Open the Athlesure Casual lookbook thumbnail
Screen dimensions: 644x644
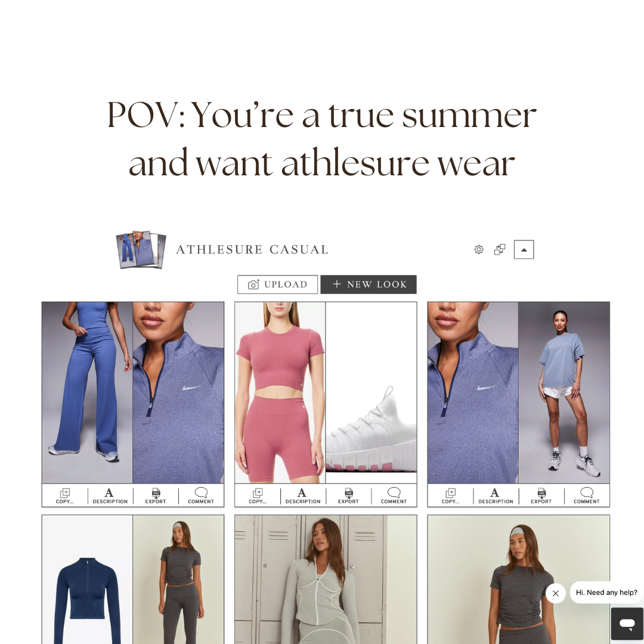(x=141, y=249)
